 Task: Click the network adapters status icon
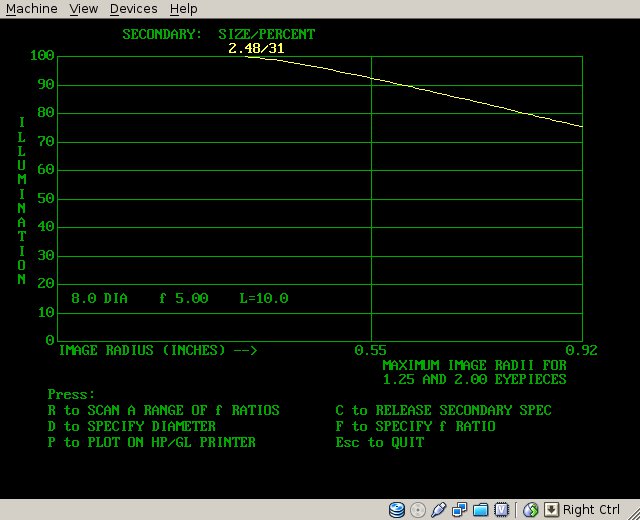coord(460,509)
